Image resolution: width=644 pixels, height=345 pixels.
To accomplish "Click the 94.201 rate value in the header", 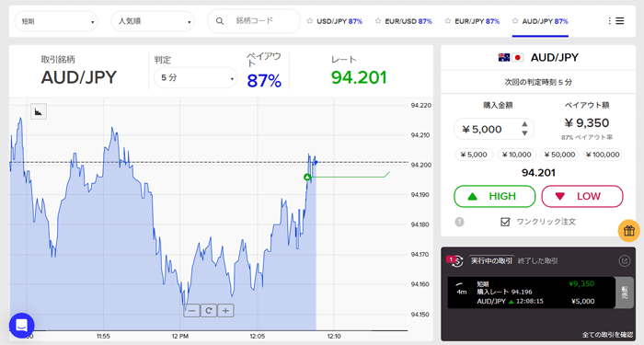I will (x=359, y=77).
